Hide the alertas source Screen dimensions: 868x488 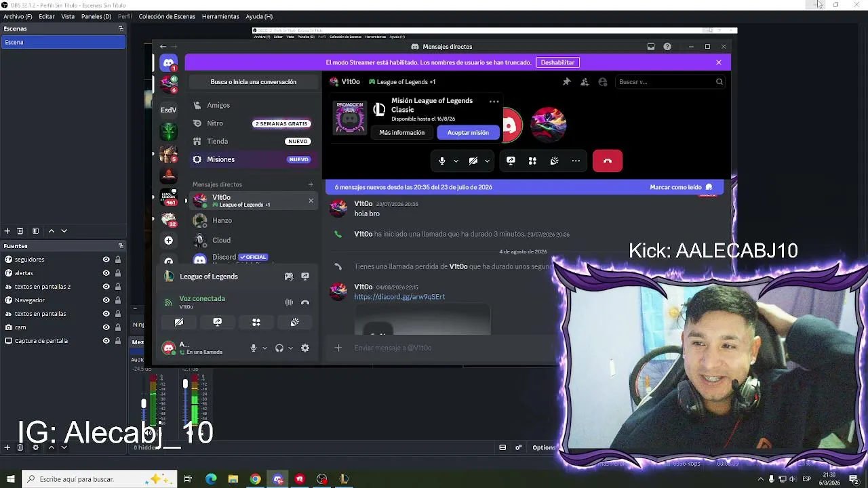pyautogui.click(x=106, y=273)
